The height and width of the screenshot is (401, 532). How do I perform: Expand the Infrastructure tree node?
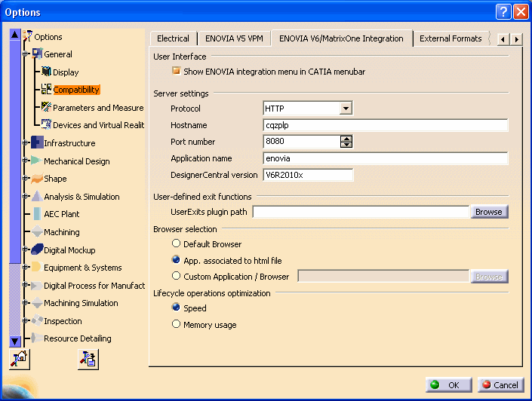(26, 142)
